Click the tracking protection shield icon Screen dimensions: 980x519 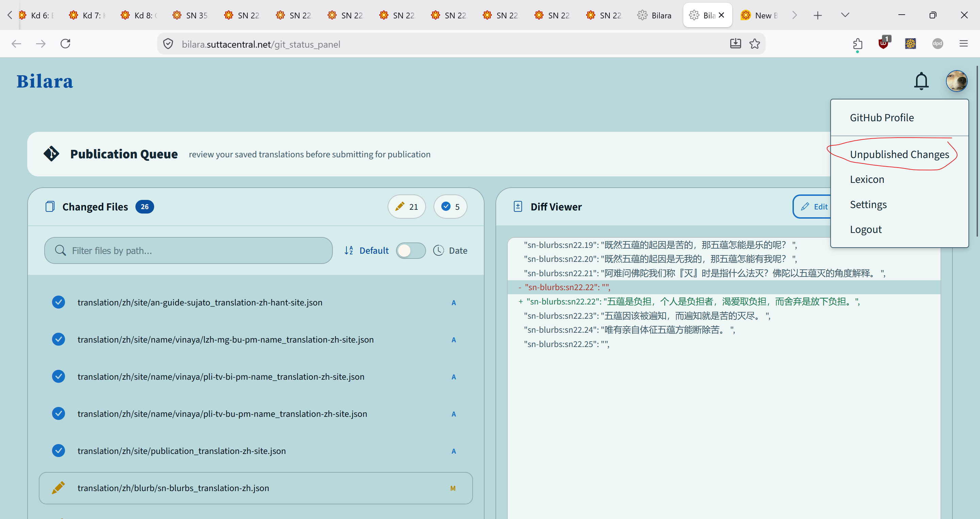pyautogui.click(x=168, y=44)
